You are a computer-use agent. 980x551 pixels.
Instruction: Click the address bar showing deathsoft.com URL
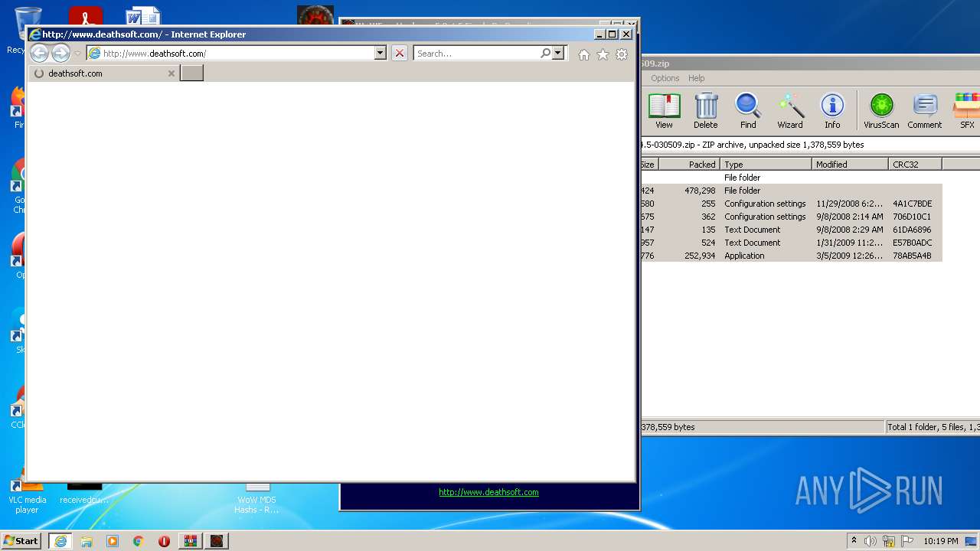tap(230, 54)
